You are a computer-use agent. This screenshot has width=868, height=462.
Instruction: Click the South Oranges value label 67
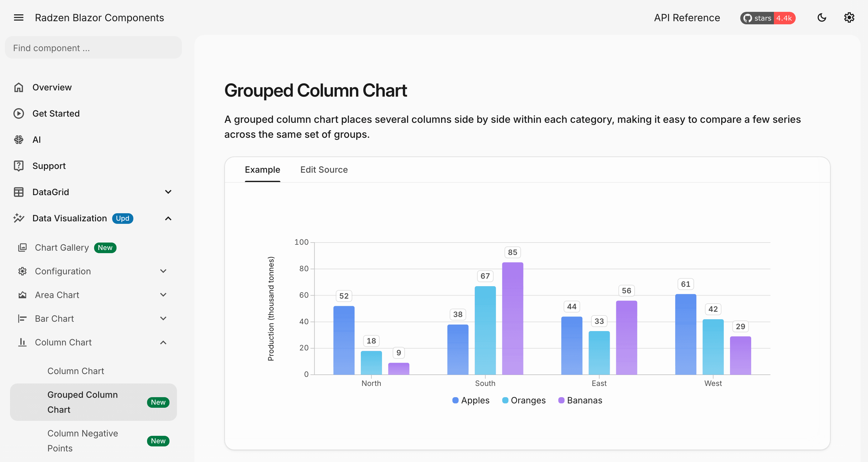[x=485, y=276]
